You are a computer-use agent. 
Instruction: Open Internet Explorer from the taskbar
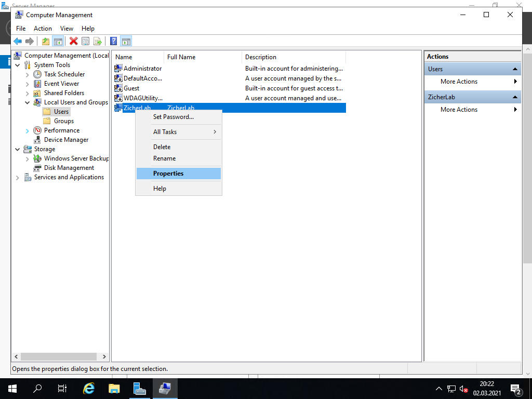[89, 388]
